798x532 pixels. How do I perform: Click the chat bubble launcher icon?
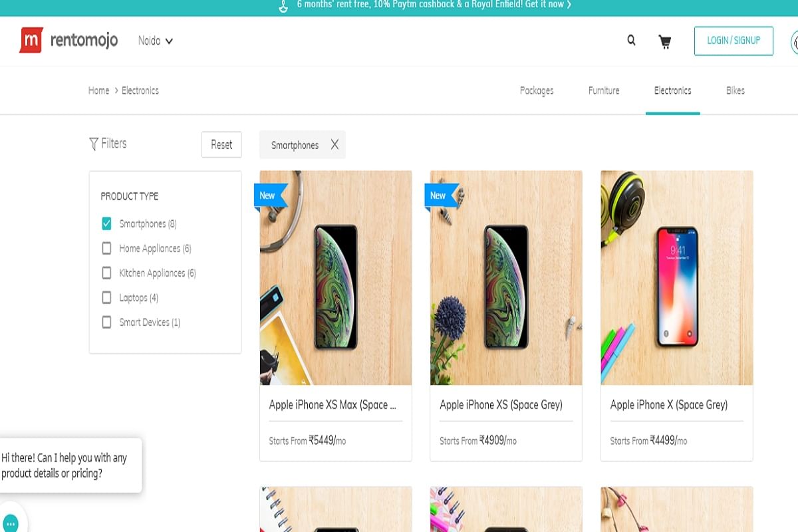pos(10,523)
